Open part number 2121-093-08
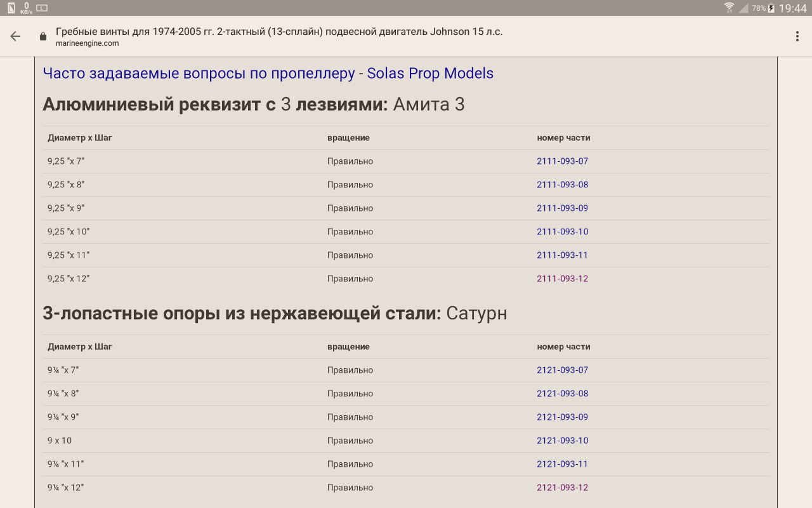The width and height of the screenshot is (812, 508). [562, 394]
